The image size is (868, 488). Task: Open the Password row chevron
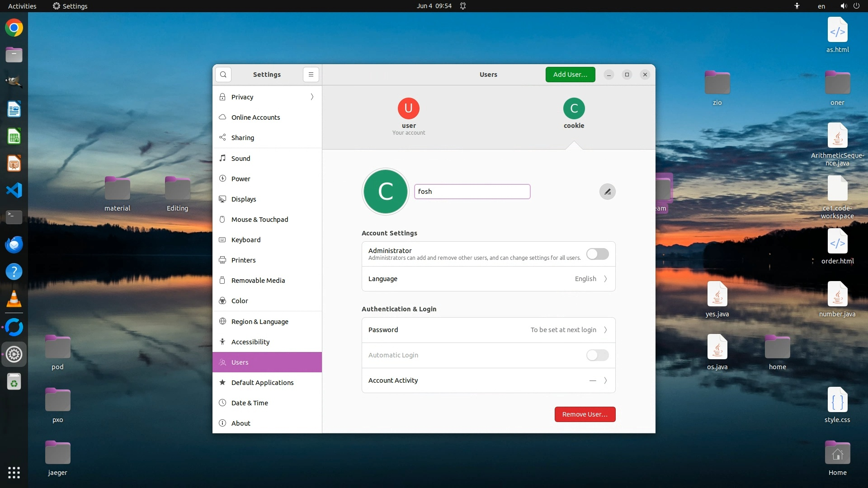[605, 330]
